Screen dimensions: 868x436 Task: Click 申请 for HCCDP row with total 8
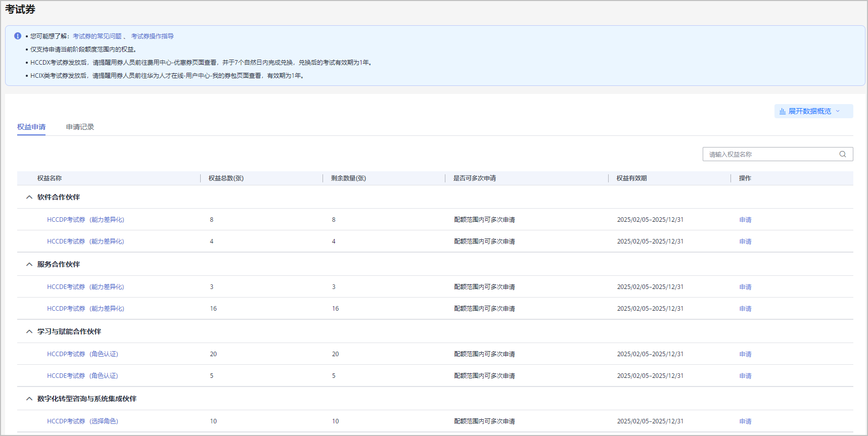click(x=745, y=220)
